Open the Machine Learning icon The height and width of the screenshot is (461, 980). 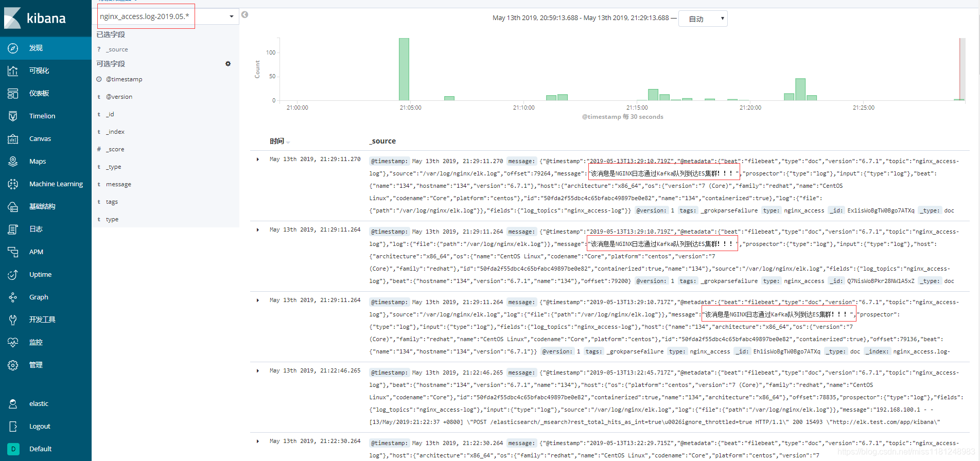(13, 184)
